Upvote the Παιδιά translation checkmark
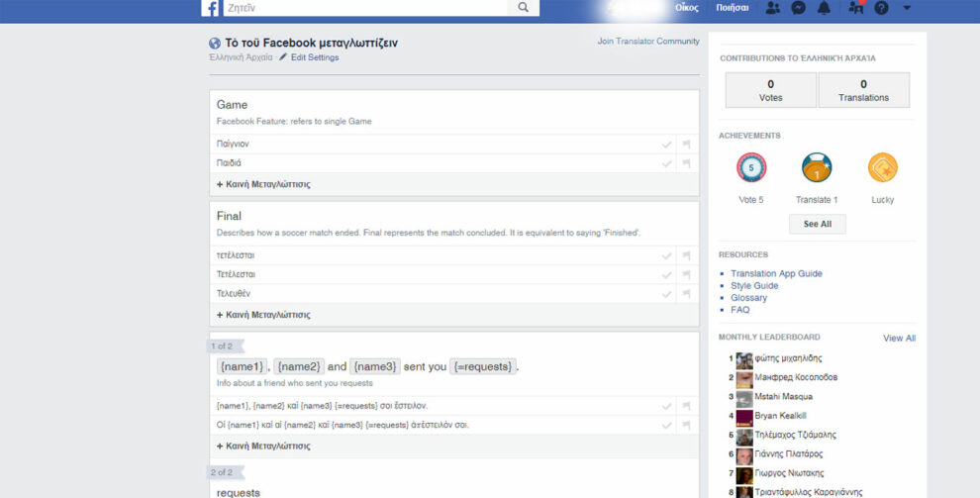 pos(666,163)
